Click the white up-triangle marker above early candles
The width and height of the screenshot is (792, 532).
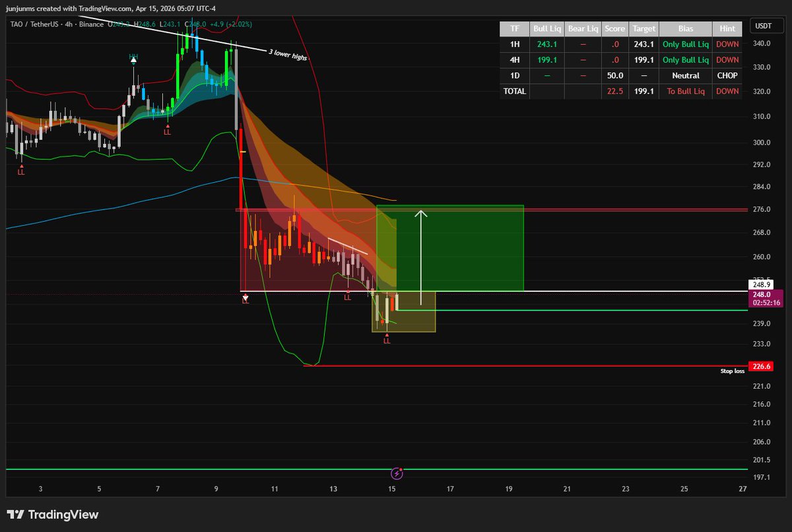tap(133, 59)
